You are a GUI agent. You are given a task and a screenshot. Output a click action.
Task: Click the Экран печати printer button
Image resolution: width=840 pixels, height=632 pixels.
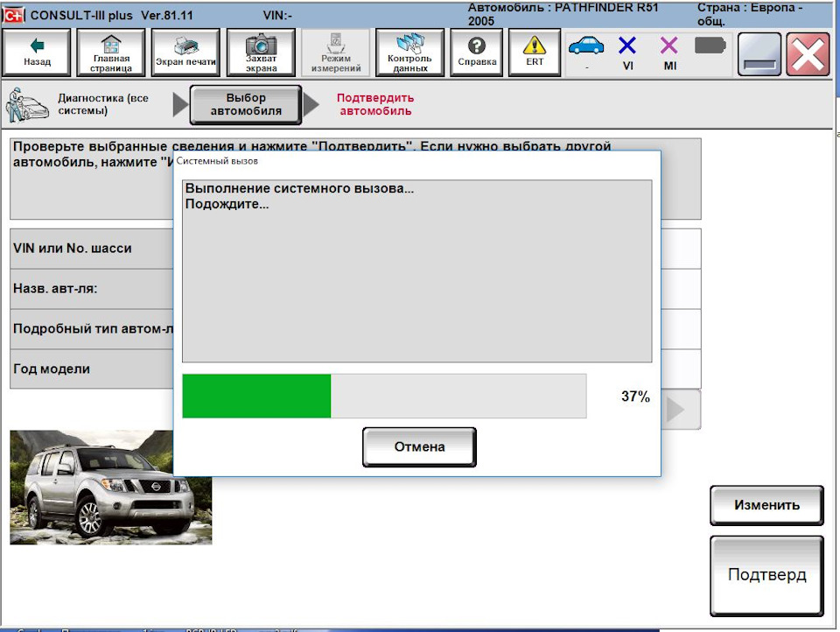[x=185, y=53]
